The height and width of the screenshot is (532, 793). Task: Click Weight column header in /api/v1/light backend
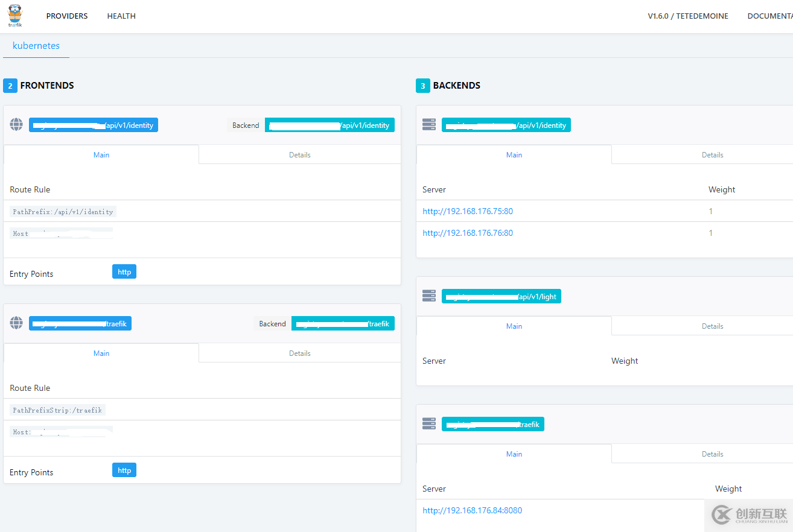625,361
